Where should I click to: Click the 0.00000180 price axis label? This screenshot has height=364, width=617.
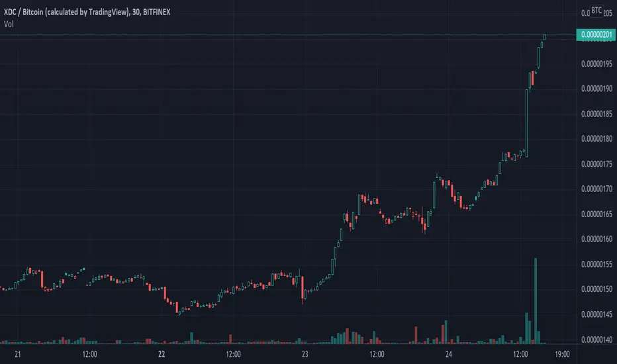596,139
